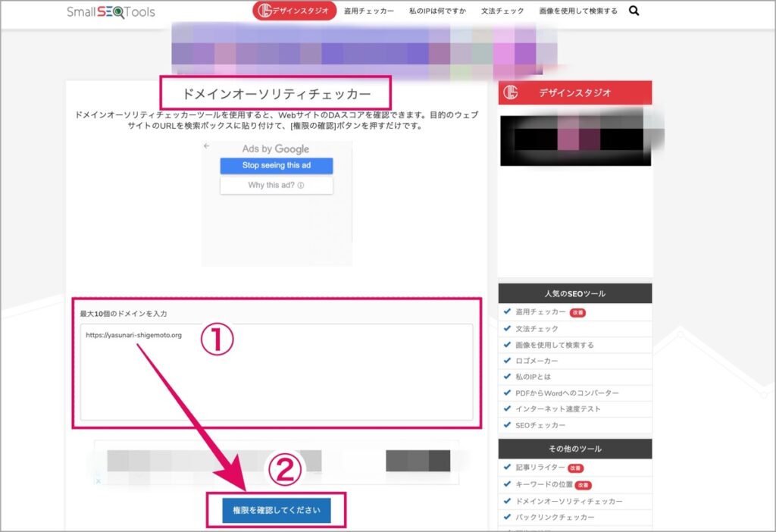
Task: Open sidebar link 盗用チェッカー
Action: point(540,311)
